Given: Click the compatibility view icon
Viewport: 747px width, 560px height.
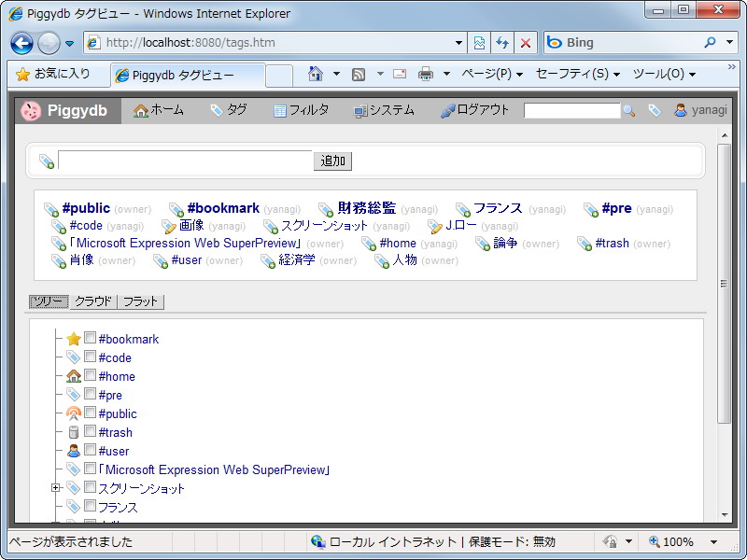Looking at the screenshot, I should 479,43.
